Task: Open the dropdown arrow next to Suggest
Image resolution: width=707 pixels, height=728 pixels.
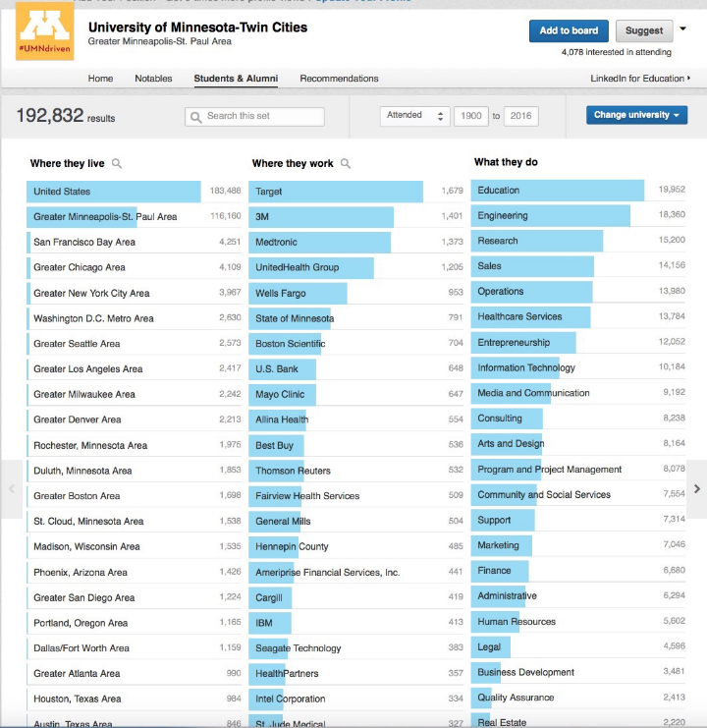Action: pos(682,28)
